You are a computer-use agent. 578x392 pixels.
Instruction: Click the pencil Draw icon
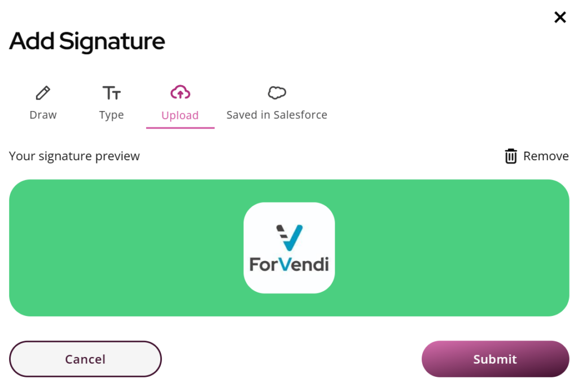point(43,93)
